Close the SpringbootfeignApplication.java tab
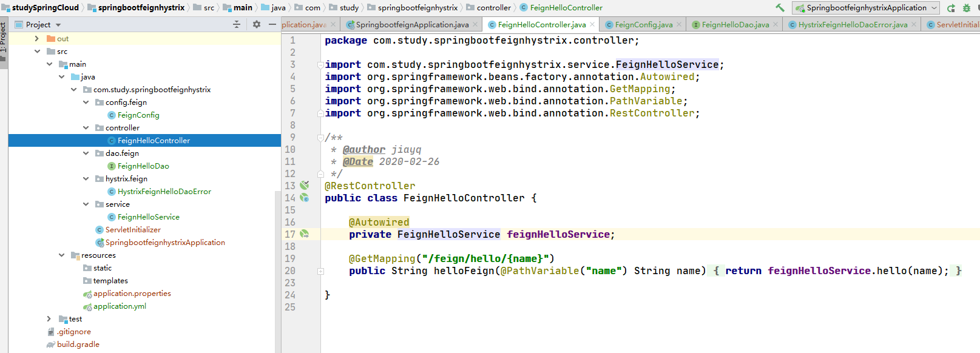The image size is (980, 353). [476, 24]
